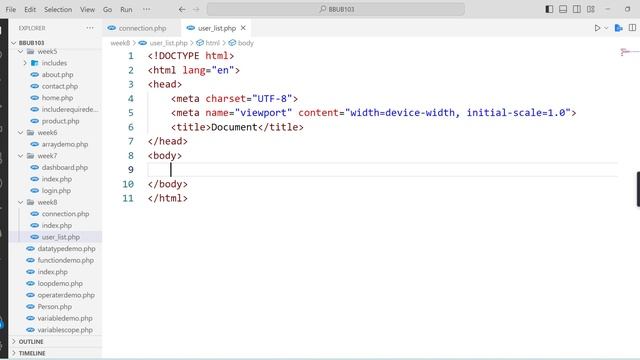Screen dimensions: 640x360
Task: Open about.php in explorer
Action: pos(58,75)
